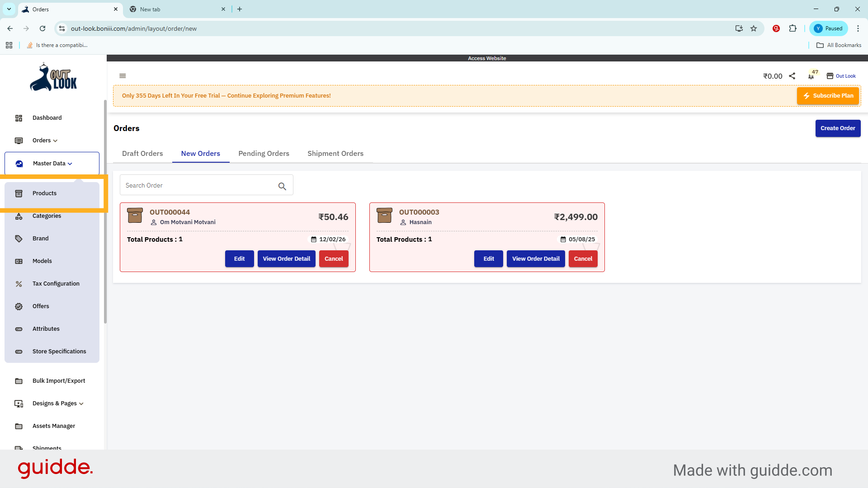Click the search magnifier in Search Order
Image resolution: width=868 pixels, height=488 pixels.
click(x=282, y=186)
